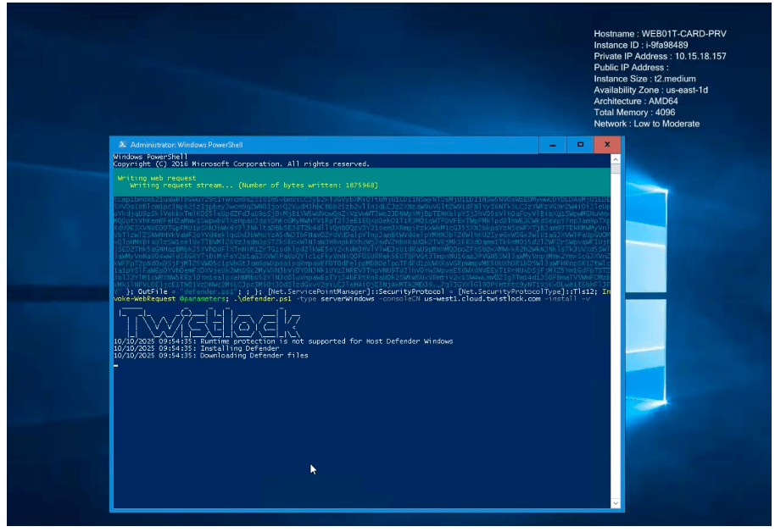The height and width of the screenshot is (532, 775).
Task: Minimize the Administrator: Windows PowerShell window
Action: (x=553, y=145)
